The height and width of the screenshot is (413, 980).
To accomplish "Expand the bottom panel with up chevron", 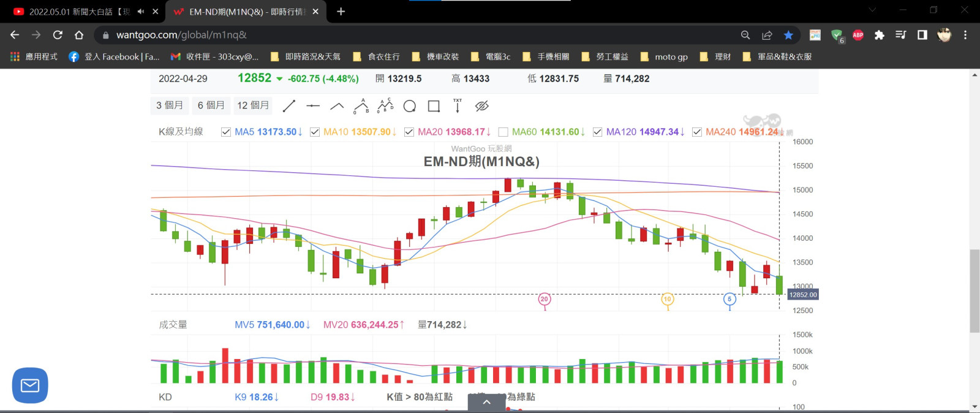I will tap(487, 403).
